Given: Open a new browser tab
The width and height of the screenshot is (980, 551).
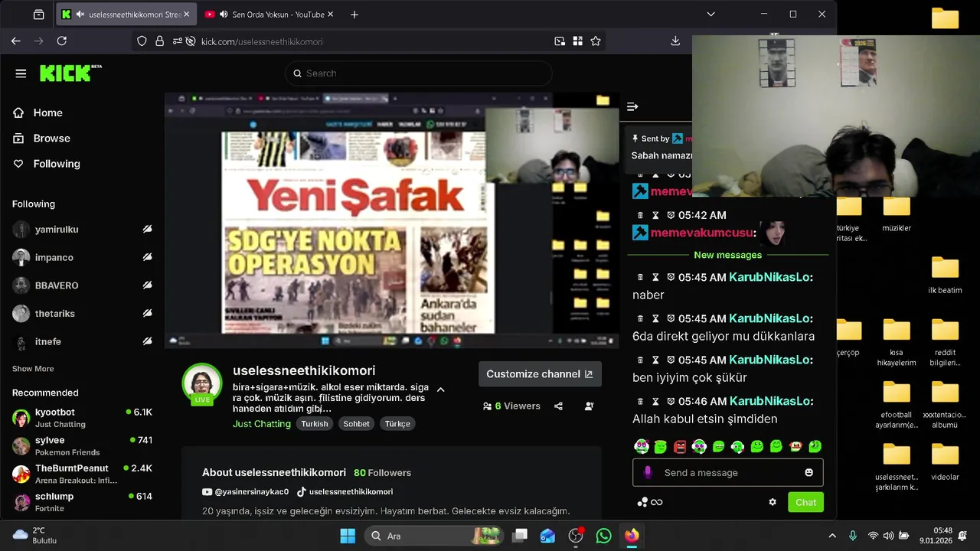Looking at the screenshot, I should [x=354, y=15].
